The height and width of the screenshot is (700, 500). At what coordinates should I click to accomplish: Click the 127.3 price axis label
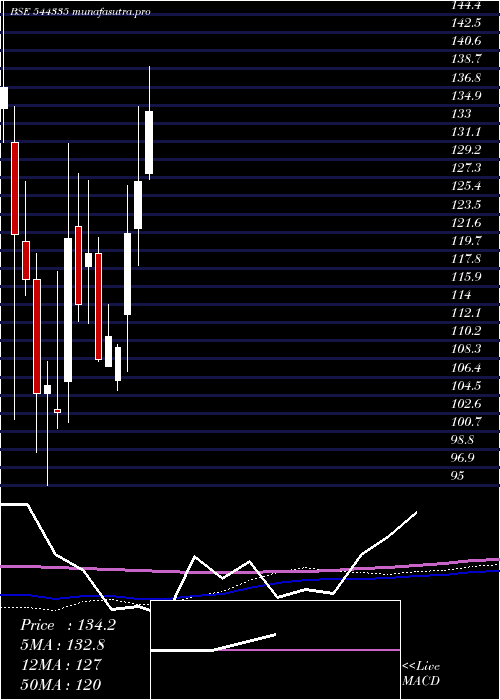[467, 168]
